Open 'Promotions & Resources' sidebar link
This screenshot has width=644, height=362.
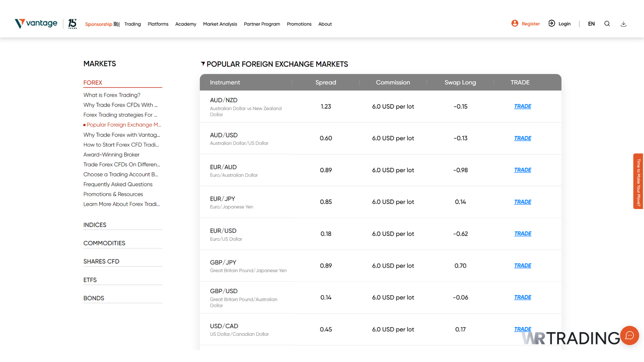(x=113, y=194)
